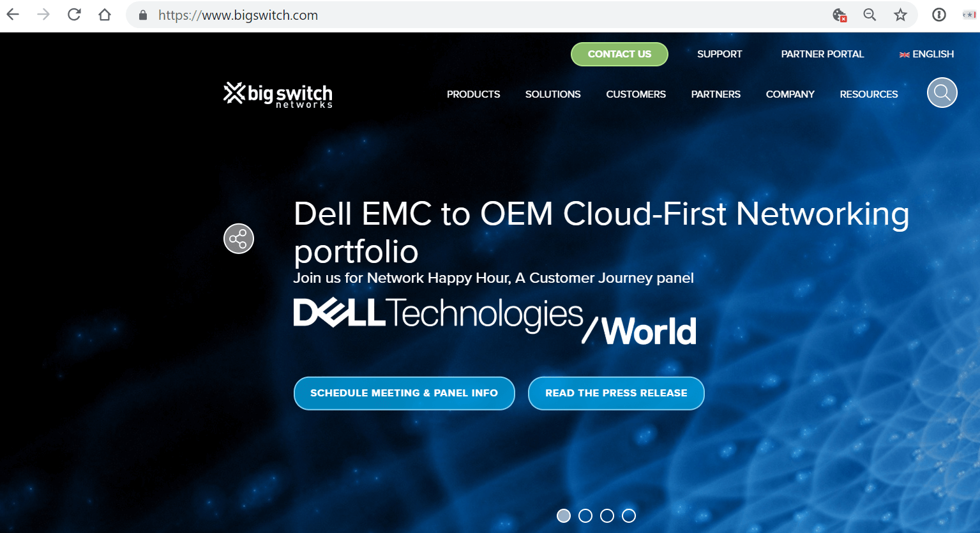
Task: Go to the browser home page icon
Action: point(105,15)
